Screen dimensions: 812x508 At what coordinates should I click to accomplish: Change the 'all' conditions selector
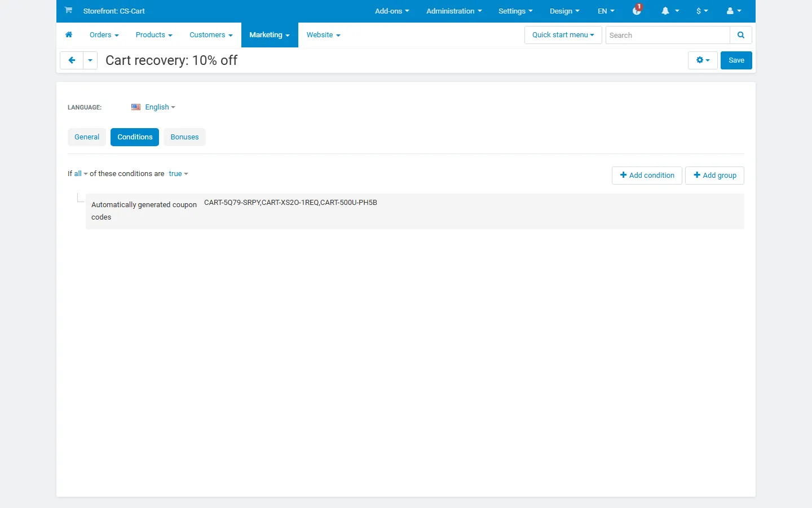click(81, 174)
